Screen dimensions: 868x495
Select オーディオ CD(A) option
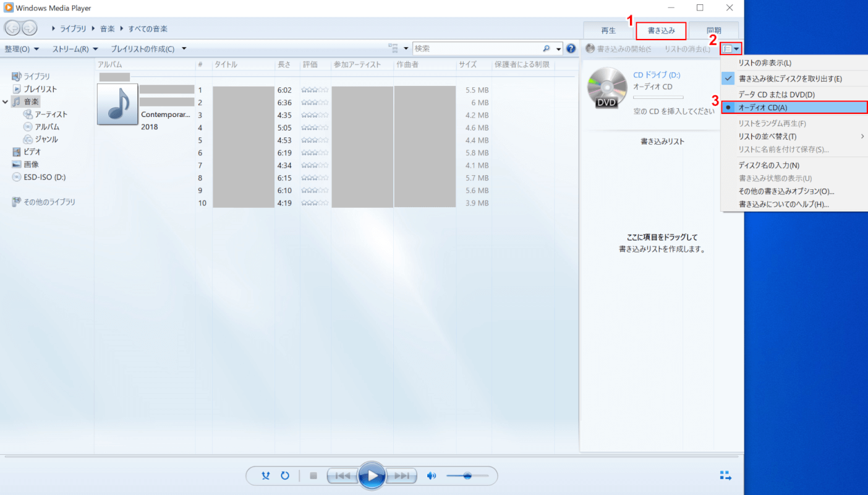tap(794, 107)
